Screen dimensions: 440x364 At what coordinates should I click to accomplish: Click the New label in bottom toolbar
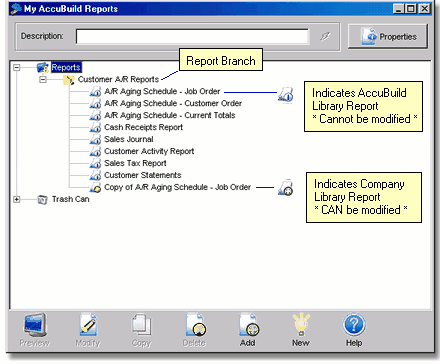pos(301,343)
